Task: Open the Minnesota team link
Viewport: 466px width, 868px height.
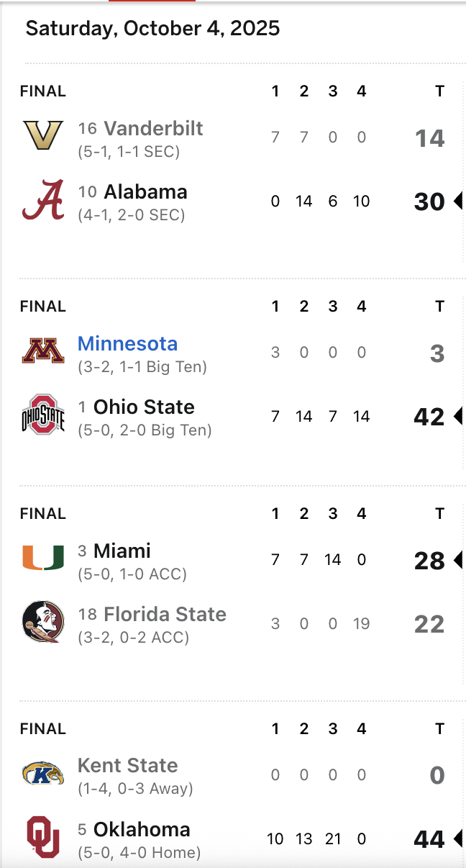Action: click(x=127, y=344)
